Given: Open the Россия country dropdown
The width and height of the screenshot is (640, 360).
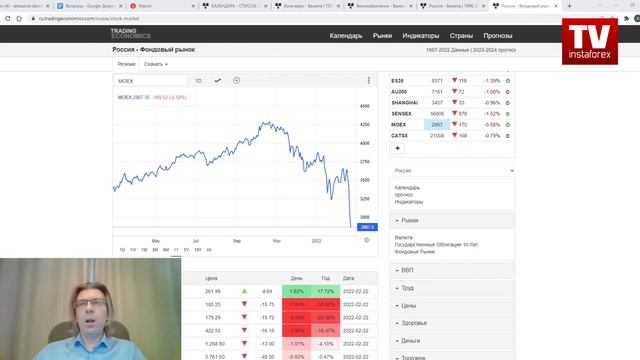Looking at the screenshot, I should pos(452,171).
